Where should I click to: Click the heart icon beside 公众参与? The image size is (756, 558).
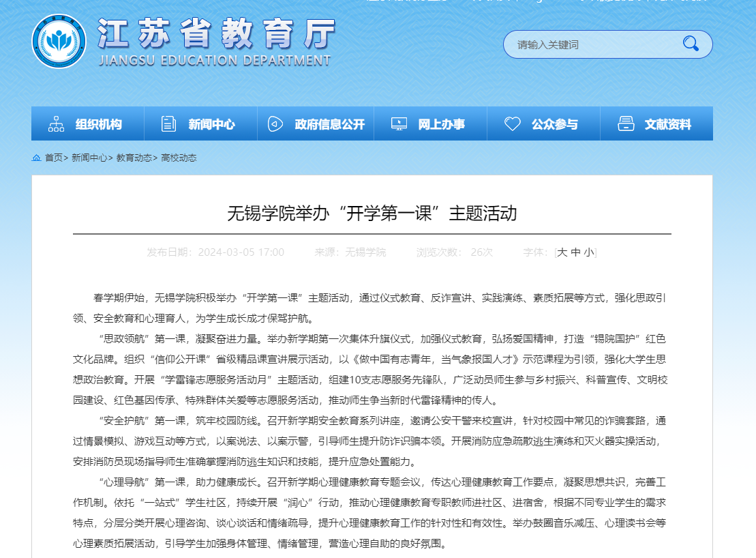(512, 124)
